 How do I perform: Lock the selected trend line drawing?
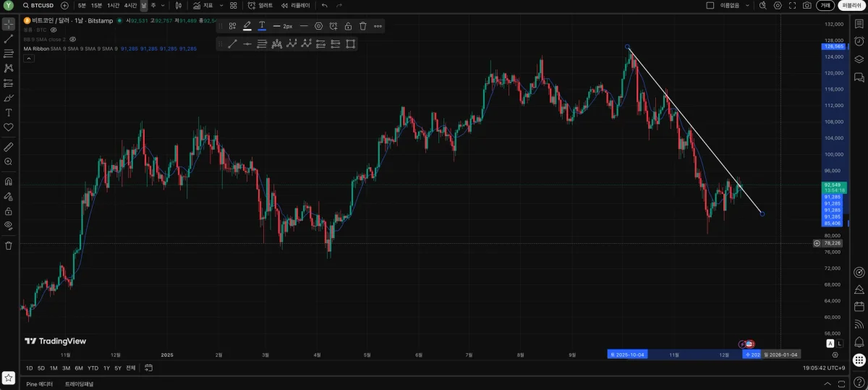pyautogui.click(x=348, y=26)
